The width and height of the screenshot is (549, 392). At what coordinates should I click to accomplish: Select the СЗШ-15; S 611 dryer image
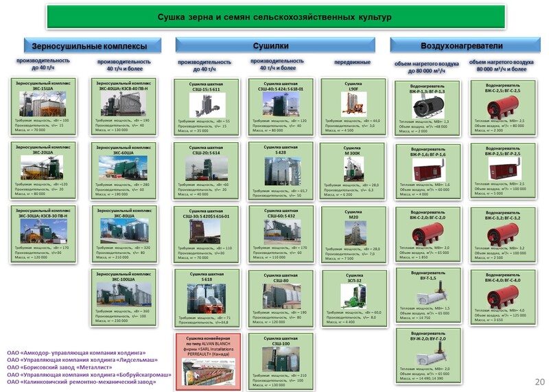207,105
